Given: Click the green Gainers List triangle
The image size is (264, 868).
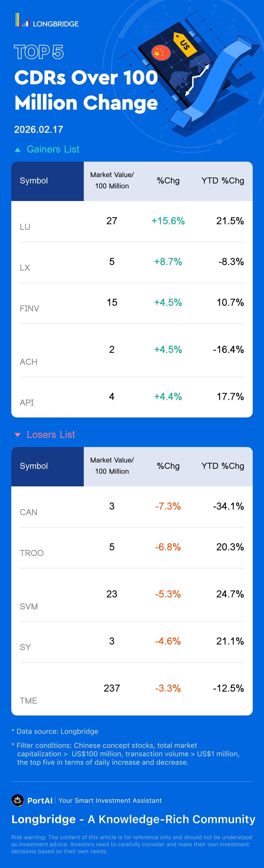Looking at the screenshot, I should tap(18, 150).
